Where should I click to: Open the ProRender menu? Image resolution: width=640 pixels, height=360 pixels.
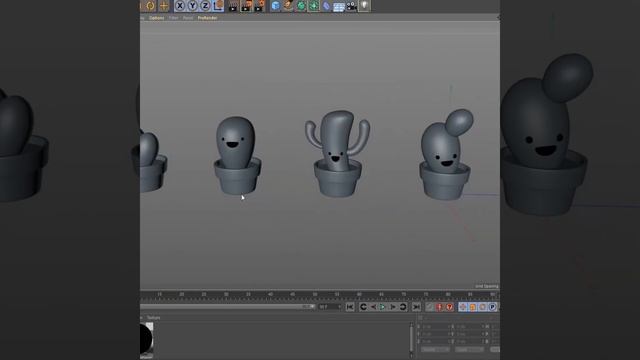tap(207, 18)
